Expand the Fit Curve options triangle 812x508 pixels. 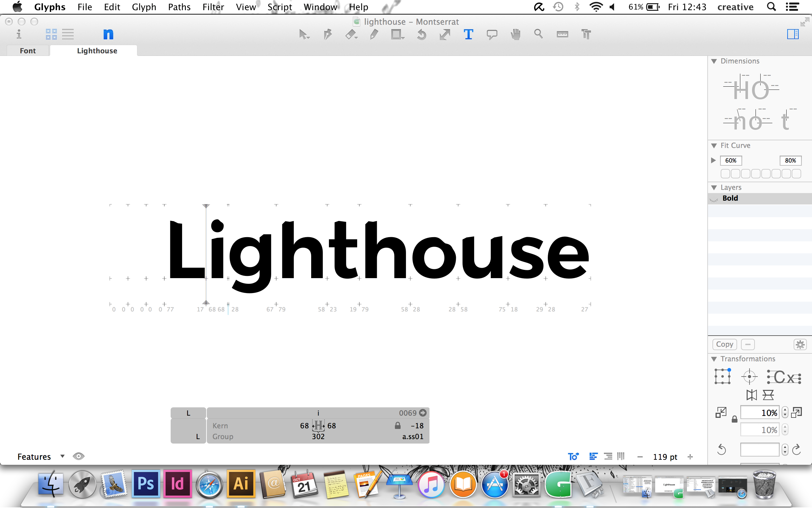click(713, 160)
